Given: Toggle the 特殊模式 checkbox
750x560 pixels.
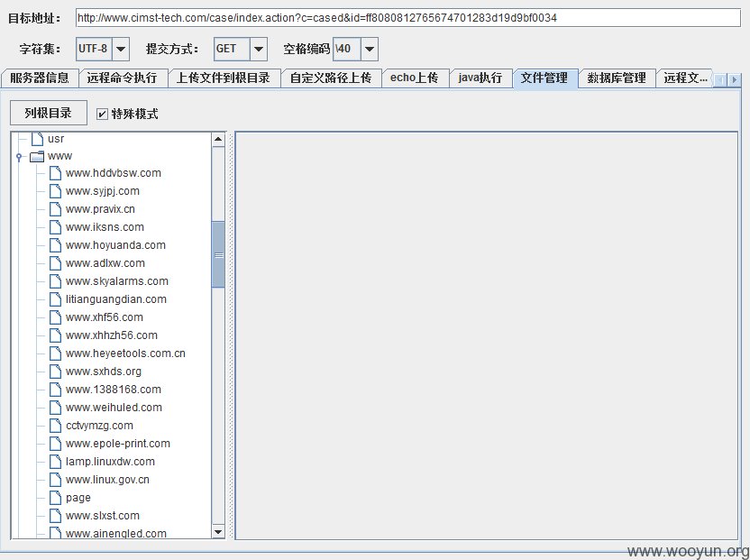Looking at the screenshot, I should click(x=102, y=114).
